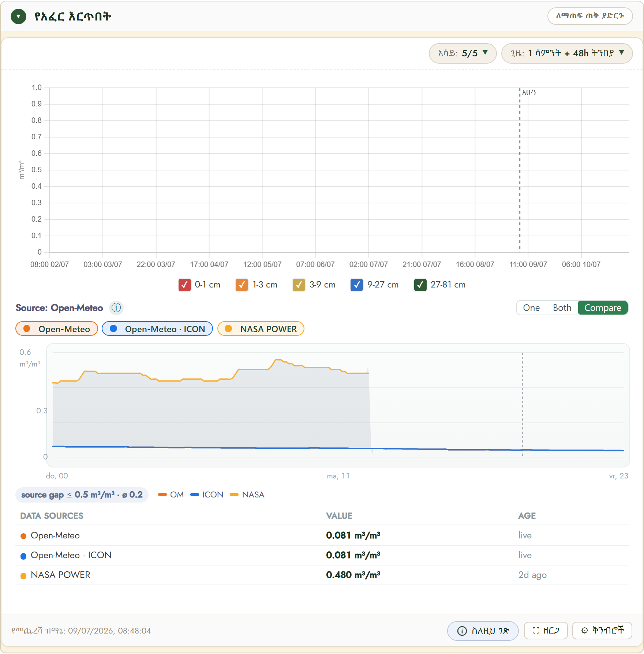
Task: Select the Compare view tab
Action: [603, 308]
